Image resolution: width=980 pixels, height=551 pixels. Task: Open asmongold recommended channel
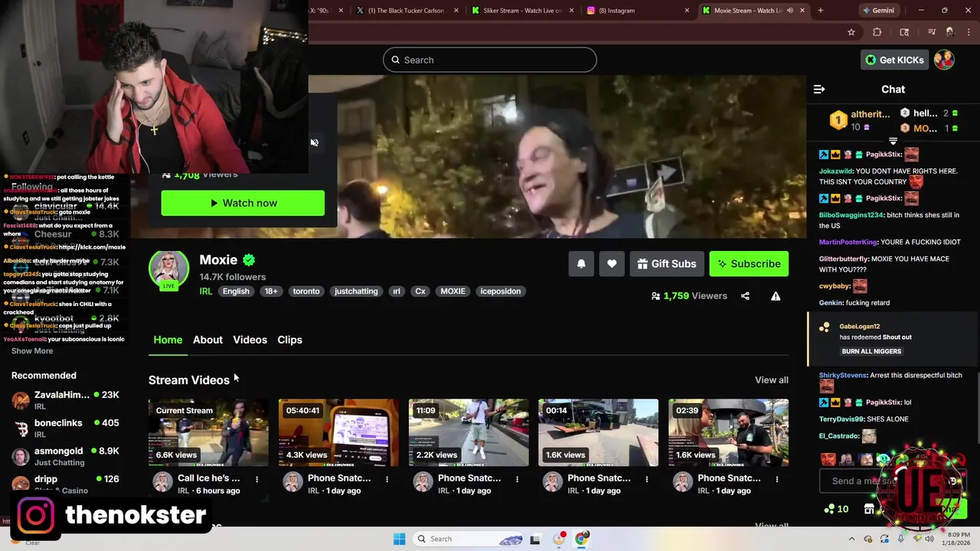point(65,456)
